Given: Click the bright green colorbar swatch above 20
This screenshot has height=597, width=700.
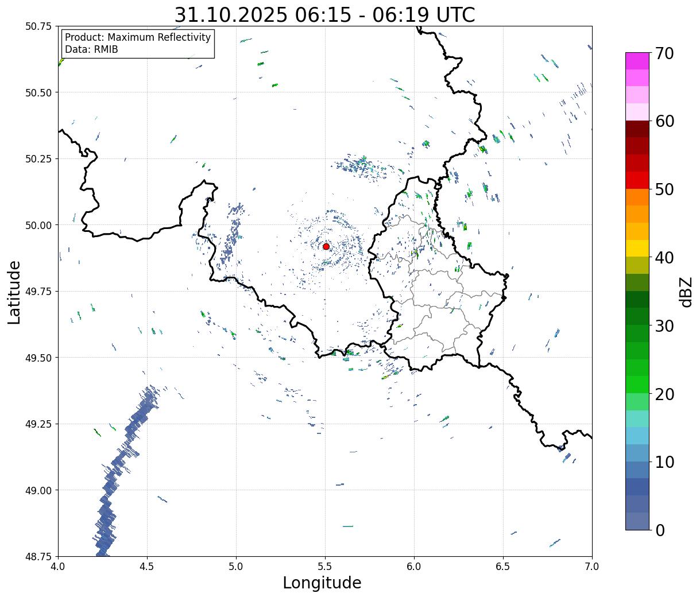Looking at the screenshot, I should [x=637, y=385].
